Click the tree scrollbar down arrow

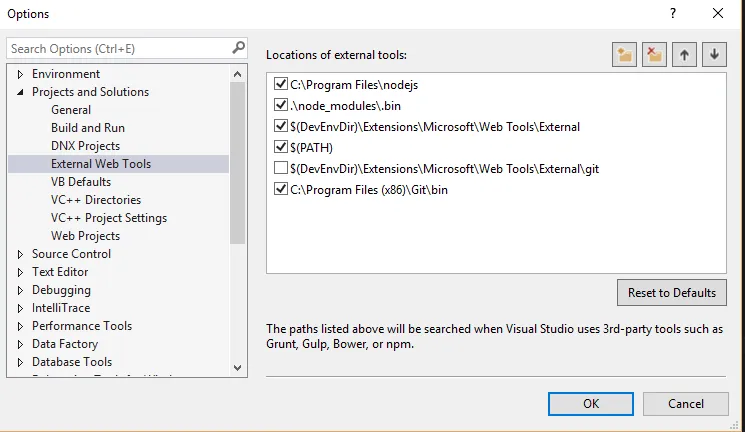pyautogui.click(x=237, y=367)
